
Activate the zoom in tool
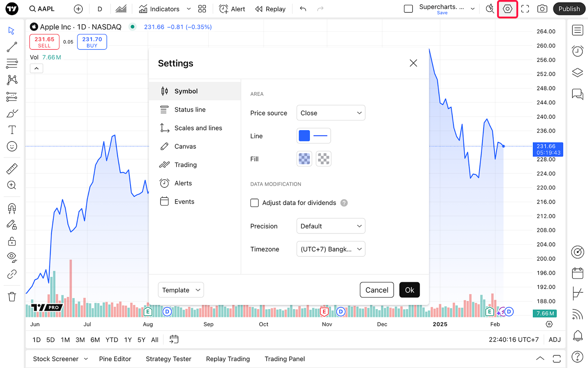click(x=12, y=185)
